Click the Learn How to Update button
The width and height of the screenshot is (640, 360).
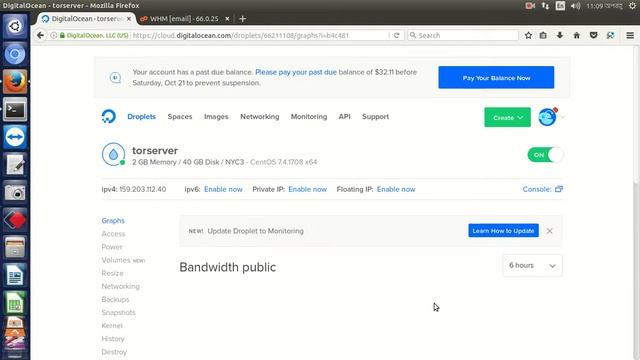click(x=503, y=231)
